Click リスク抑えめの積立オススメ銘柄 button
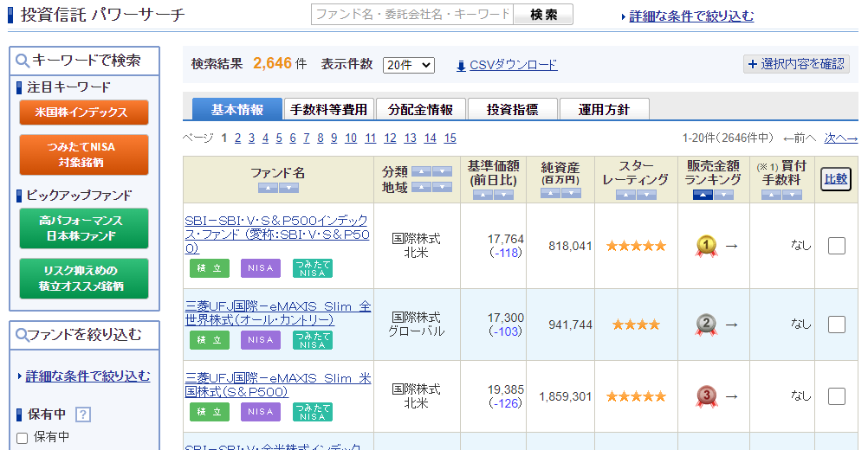Viewport: 868px width, 450px height. (x=84, y=279)
